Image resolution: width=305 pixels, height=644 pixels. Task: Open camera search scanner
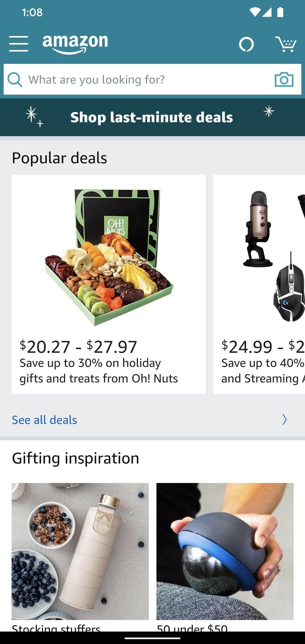point(284,79)
